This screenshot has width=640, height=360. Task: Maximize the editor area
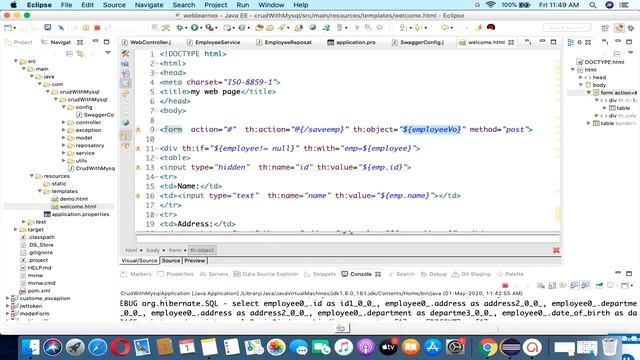pos(553,42)
